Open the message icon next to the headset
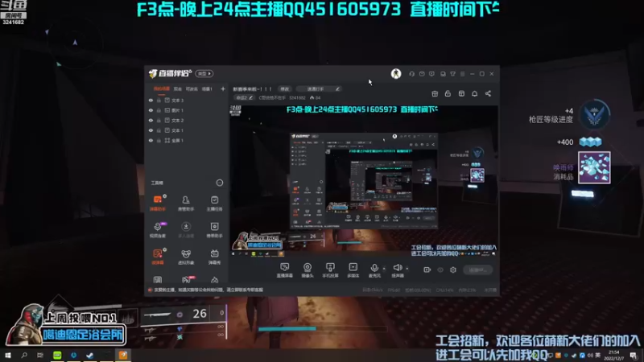The width and height of the screenshot is (644, 362). click(422, 74)
